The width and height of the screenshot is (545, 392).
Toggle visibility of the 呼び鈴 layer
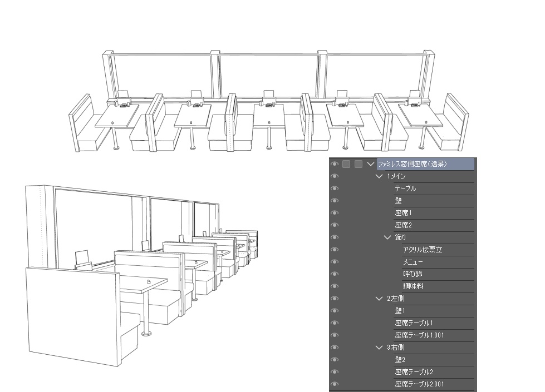coord(334,274)
